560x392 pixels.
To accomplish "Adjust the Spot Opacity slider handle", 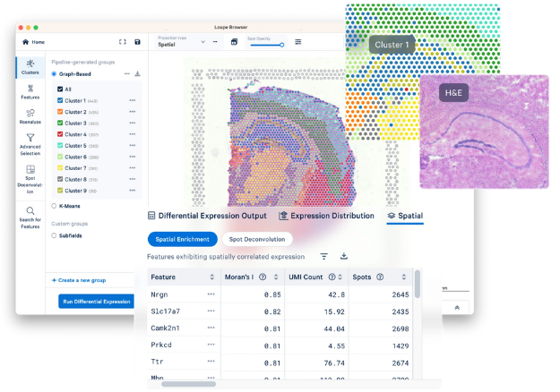I will [281, 45].
